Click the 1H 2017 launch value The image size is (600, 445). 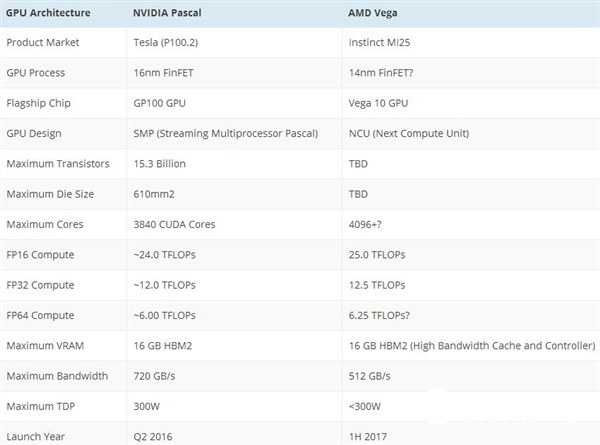(368, 437)
